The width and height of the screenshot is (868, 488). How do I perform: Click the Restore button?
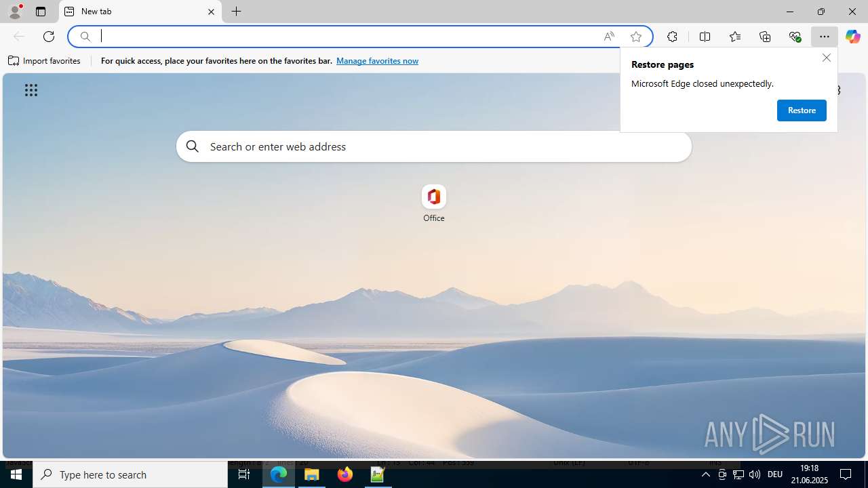(x=802, y=110)
